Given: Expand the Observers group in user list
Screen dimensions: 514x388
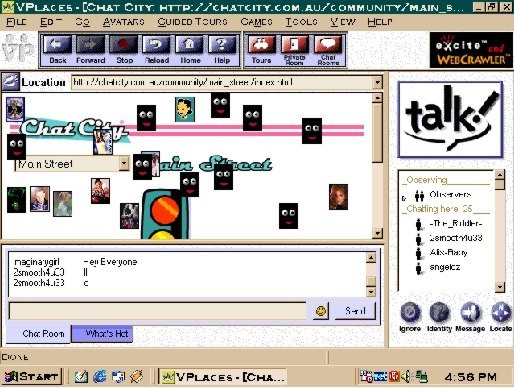Looking at the screenshot, I should pos(404,198).
